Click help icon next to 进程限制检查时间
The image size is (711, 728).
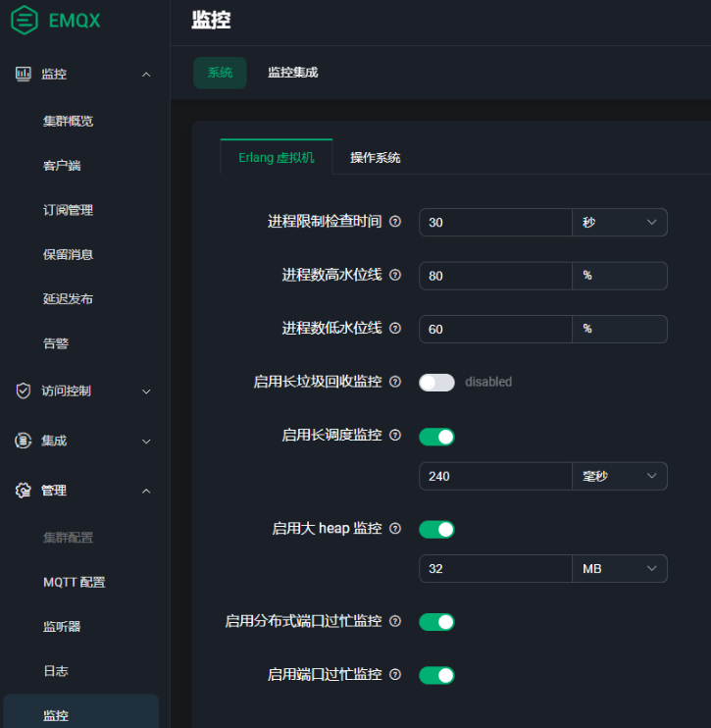click(x=395, y=223)
